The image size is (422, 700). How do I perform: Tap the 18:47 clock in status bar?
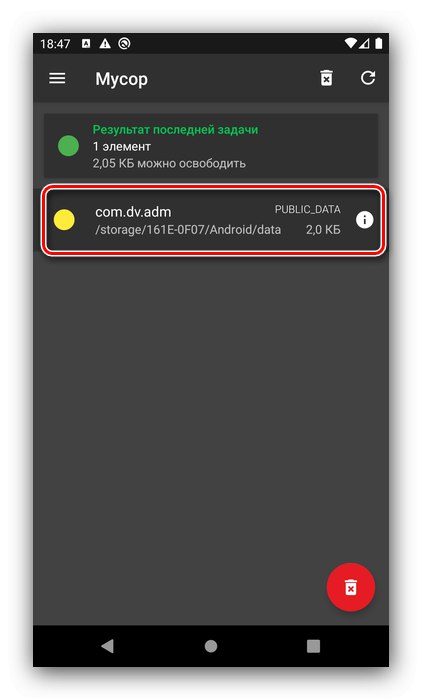55,44
